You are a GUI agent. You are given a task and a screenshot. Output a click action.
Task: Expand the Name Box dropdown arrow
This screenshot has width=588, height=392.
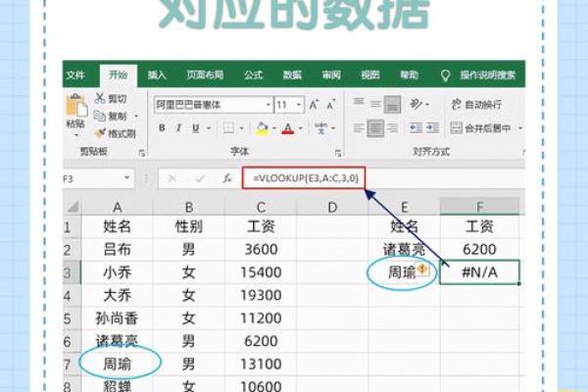[127, 177]
